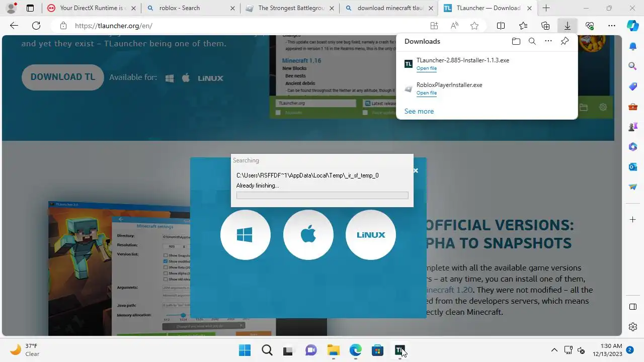Open Microsoft Store from taskbar

(377, 350)
